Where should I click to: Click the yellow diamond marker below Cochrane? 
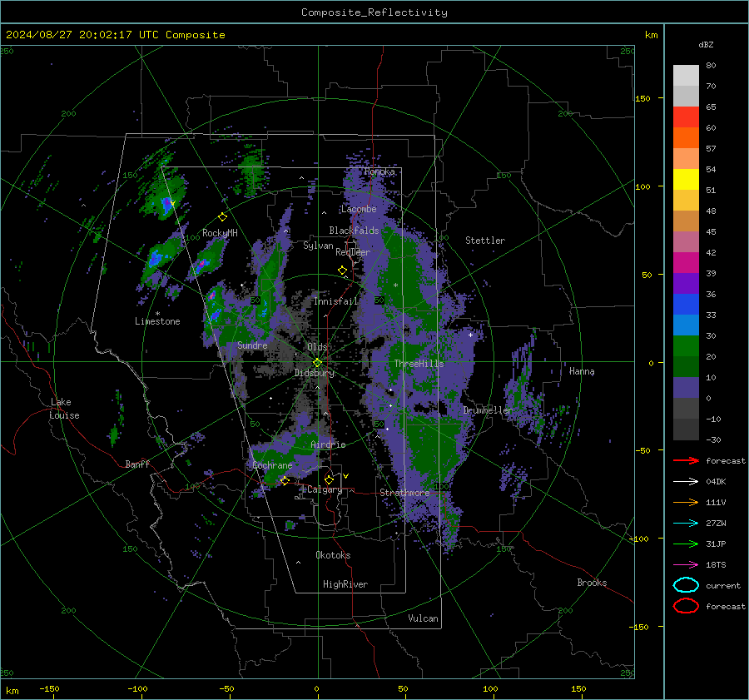pyautogui.click(x=285, y=481)
